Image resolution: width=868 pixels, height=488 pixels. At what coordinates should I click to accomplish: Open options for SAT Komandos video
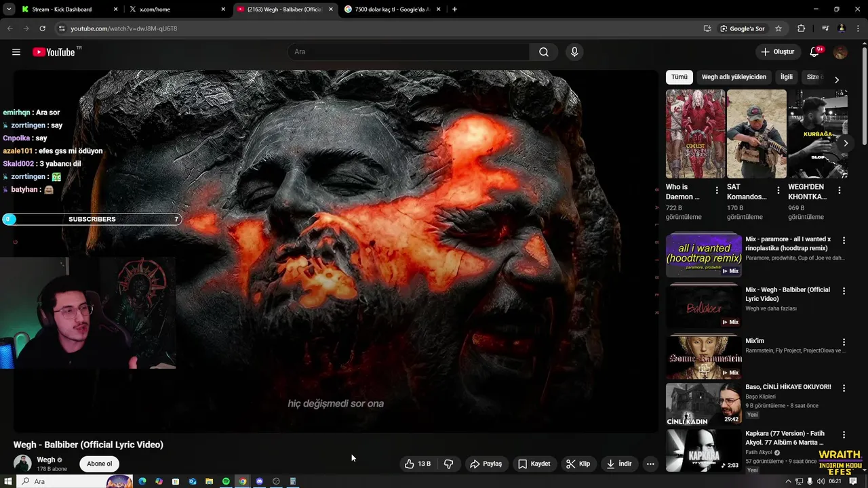[x=778, y=191]
